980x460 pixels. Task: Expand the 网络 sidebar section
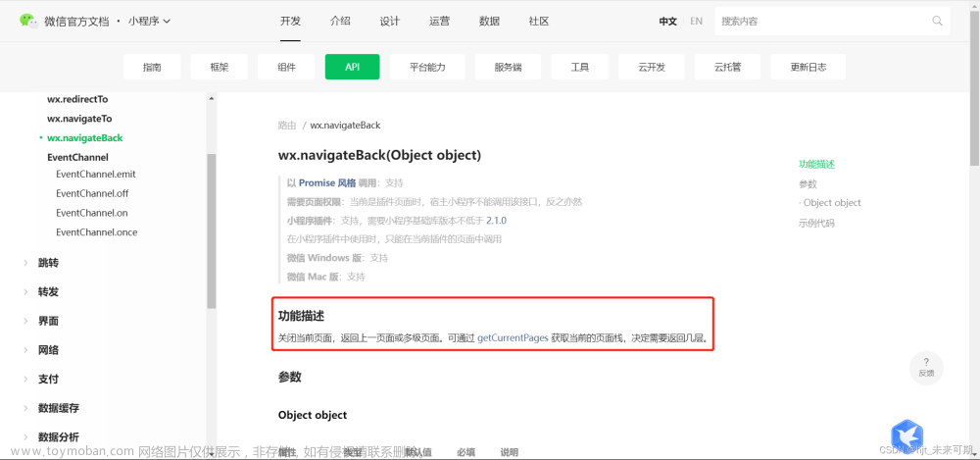pos(48,350)
